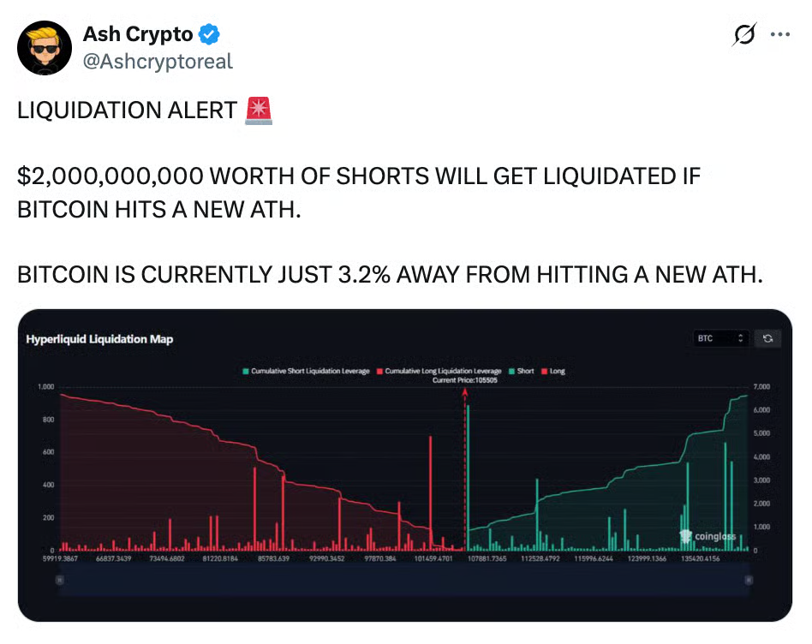The height and width of the screenshot is (644, 812).
Task: Open the BTC coin selector dropdown
Action: [722, 338]
